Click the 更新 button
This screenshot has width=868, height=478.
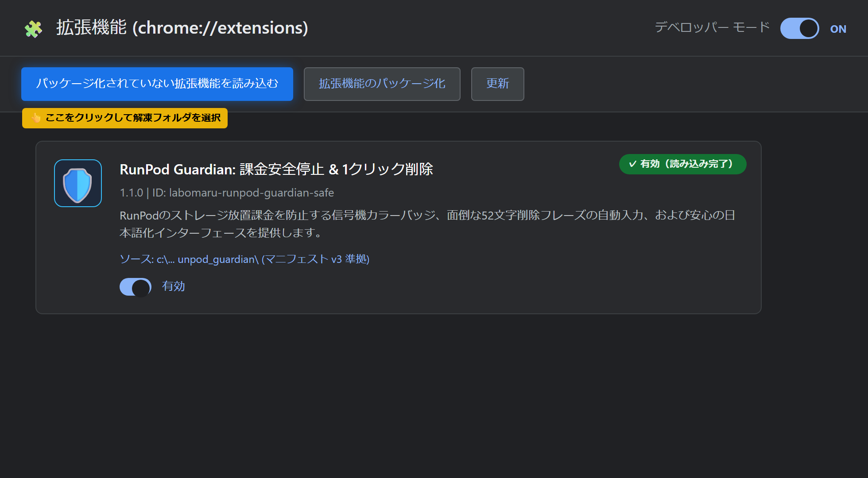(x=498, y=84)
